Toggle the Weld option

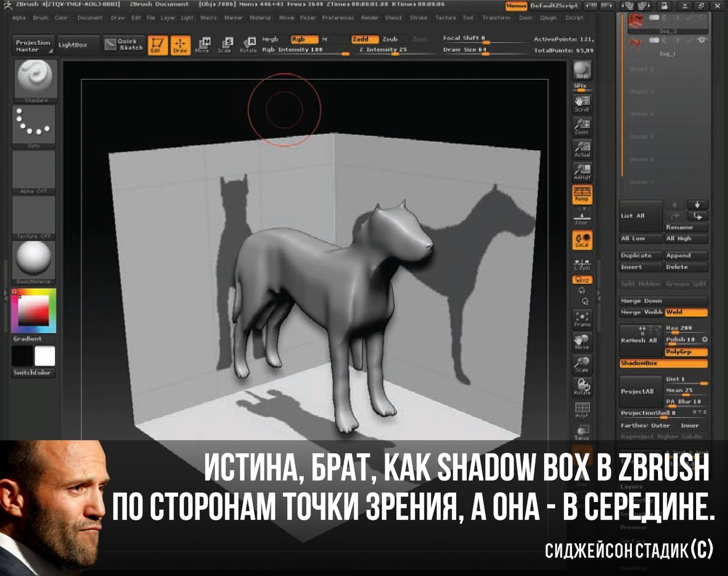click(686, 312)
